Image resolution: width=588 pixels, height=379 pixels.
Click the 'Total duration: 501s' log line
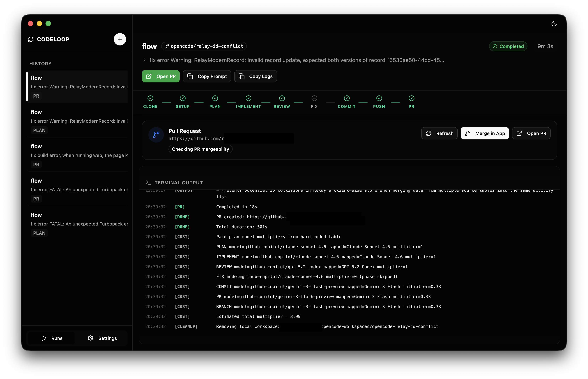click(242, 227)
